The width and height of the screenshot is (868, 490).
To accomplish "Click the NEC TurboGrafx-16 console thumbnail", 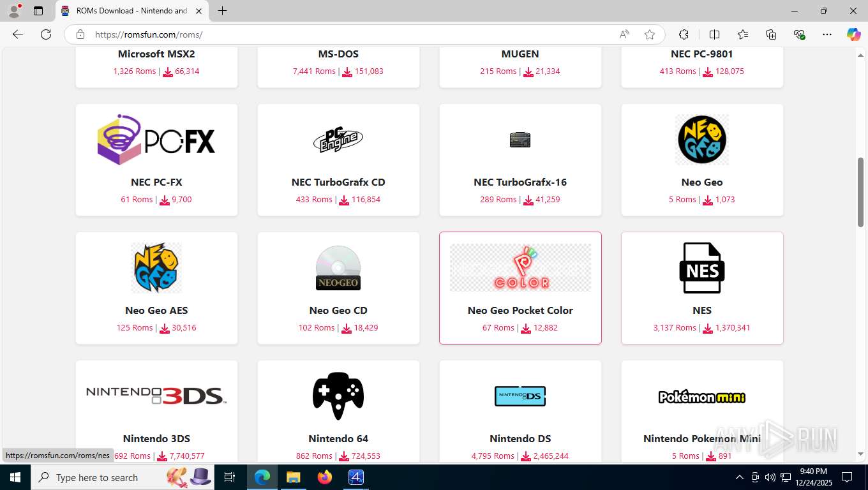I will (520, 140).
